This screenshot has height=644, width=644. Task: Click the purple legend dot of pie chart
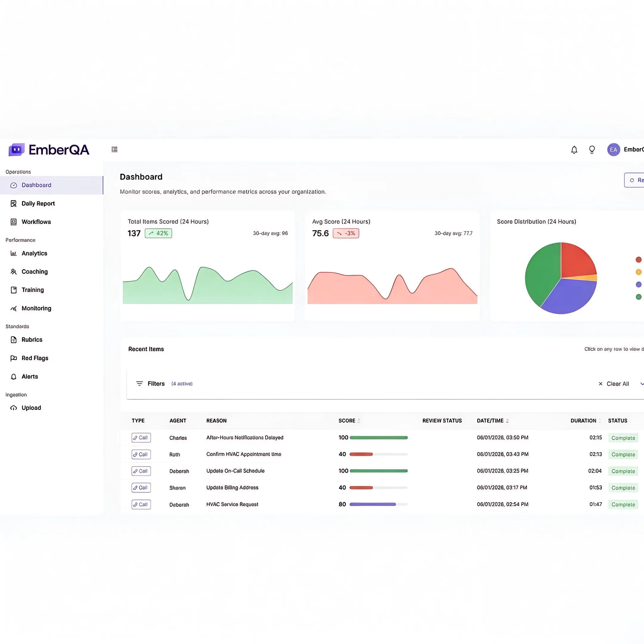639,284
